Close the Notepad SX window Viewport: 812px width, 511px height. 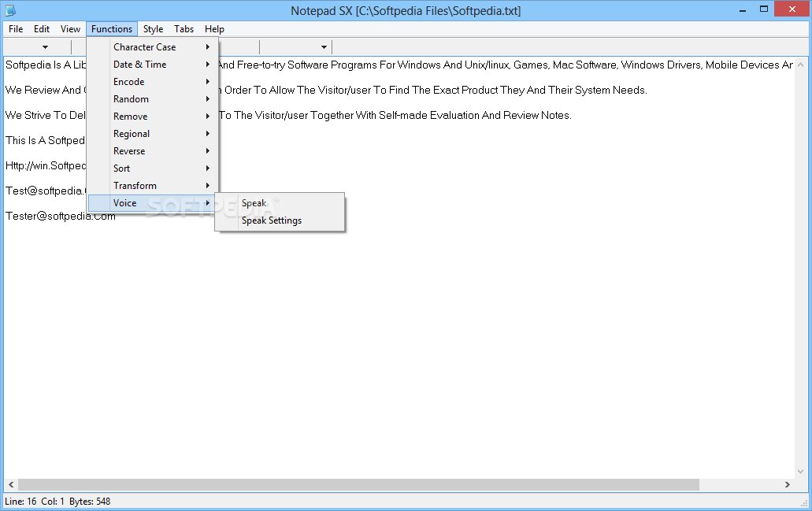[x=792, y=9]
